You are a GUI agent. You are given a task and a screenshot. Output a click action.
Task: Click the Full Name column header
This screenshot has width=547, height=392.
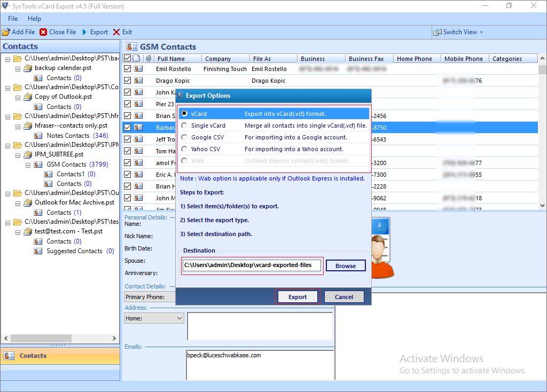click(x=177, y=59)
